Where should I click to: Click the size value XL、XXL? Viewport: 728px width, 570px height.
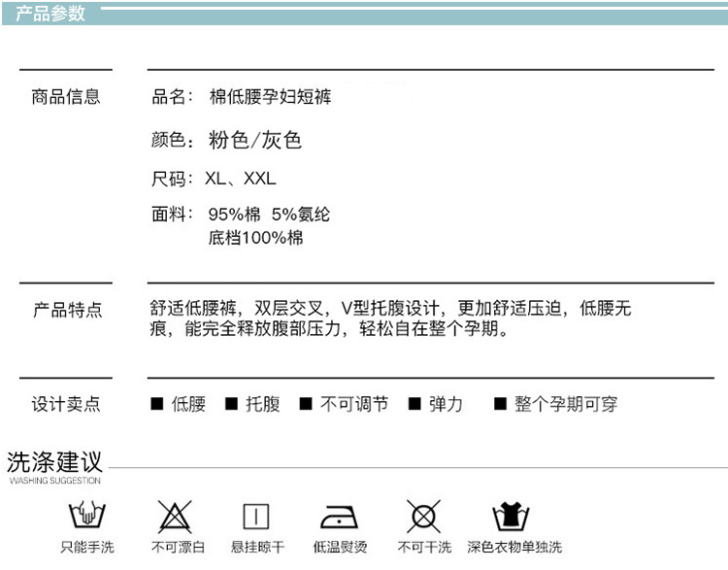[x=241, y=179]
